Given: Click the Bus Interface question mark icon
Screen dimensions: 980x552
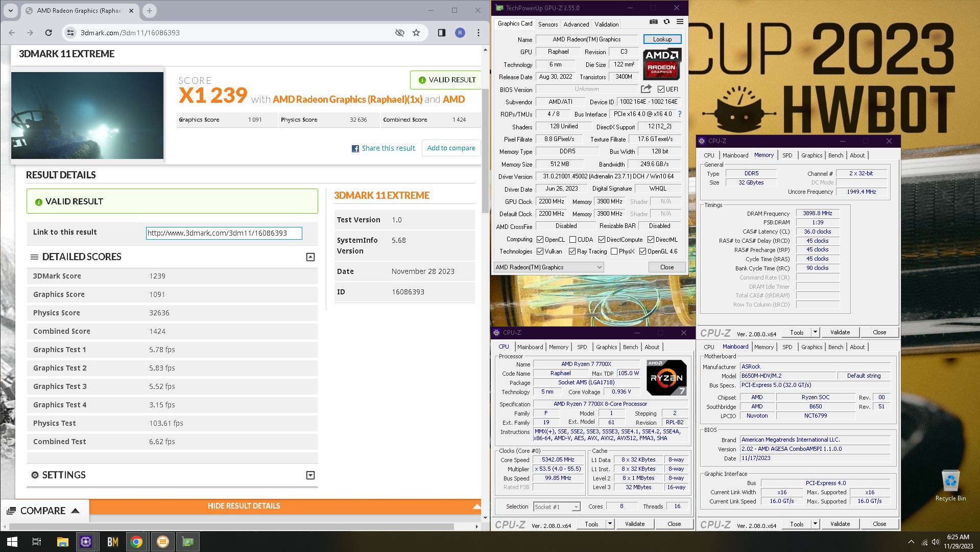Looking at the screenshot, I should point(680,114).
